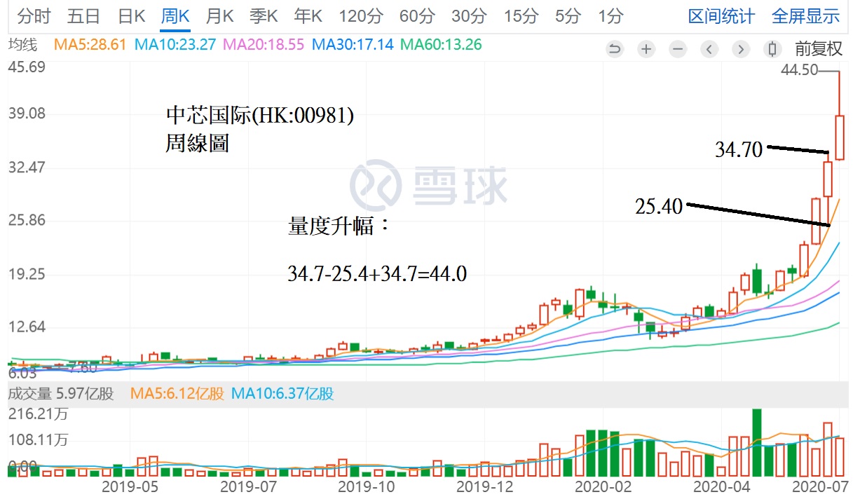
Task: Select the 周K weekly candlestick tab
Action: (x=175, y=16)
